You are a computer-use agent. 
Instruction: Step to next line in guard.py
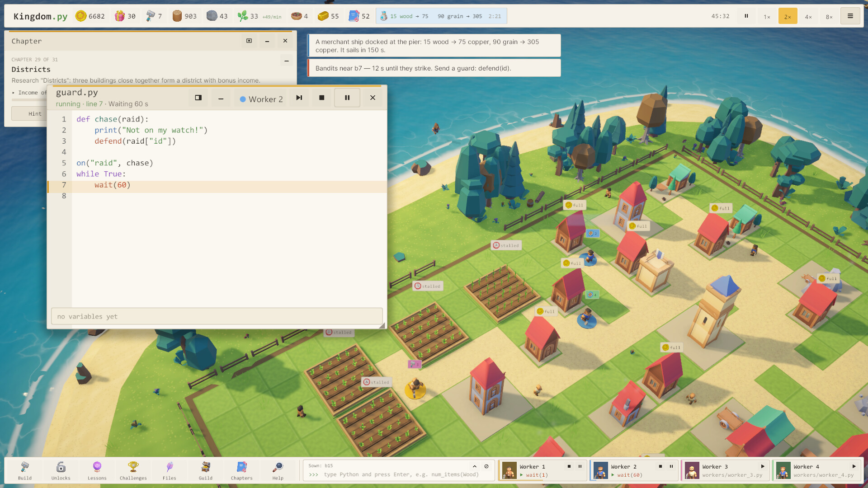click(x=299, y=98)
